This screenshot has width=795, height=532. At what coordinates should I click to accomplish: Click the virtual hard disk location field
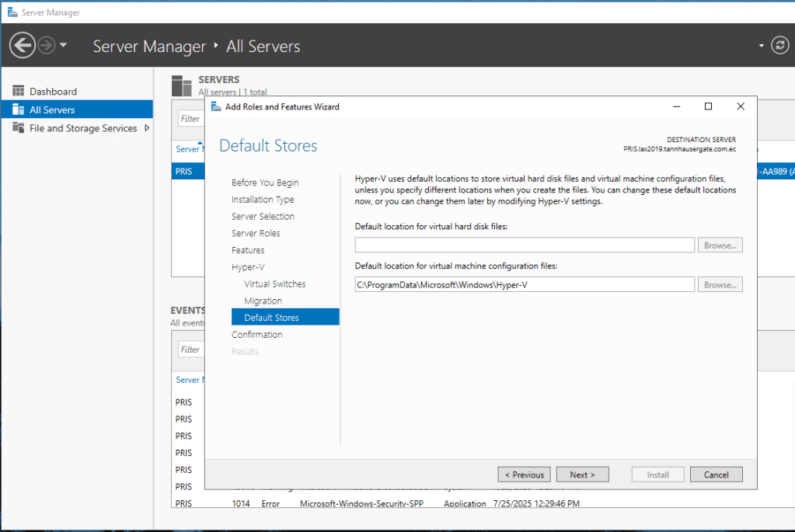tap(524, 245)
